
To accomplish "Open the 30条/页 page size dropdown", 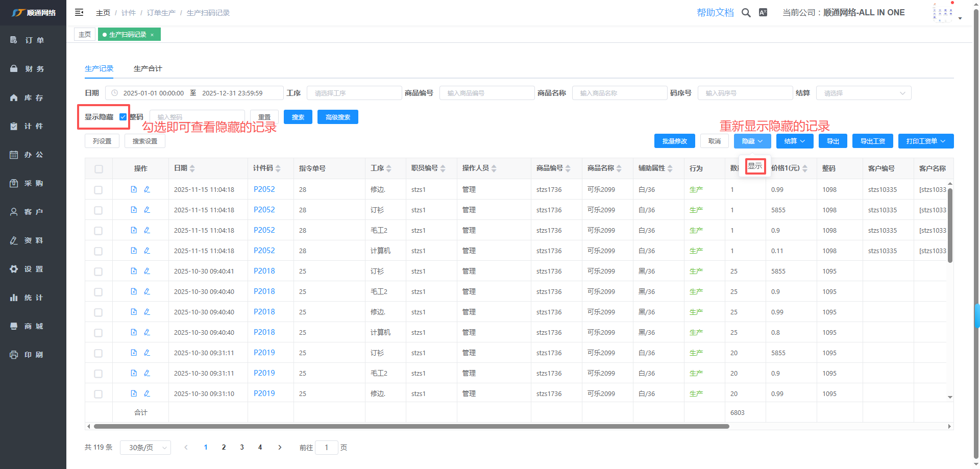I will (x=145, y=448).
